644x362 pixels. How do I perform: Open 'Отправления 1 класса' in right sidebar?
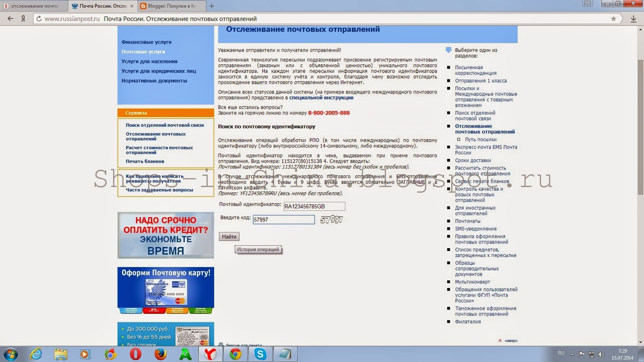481,81
